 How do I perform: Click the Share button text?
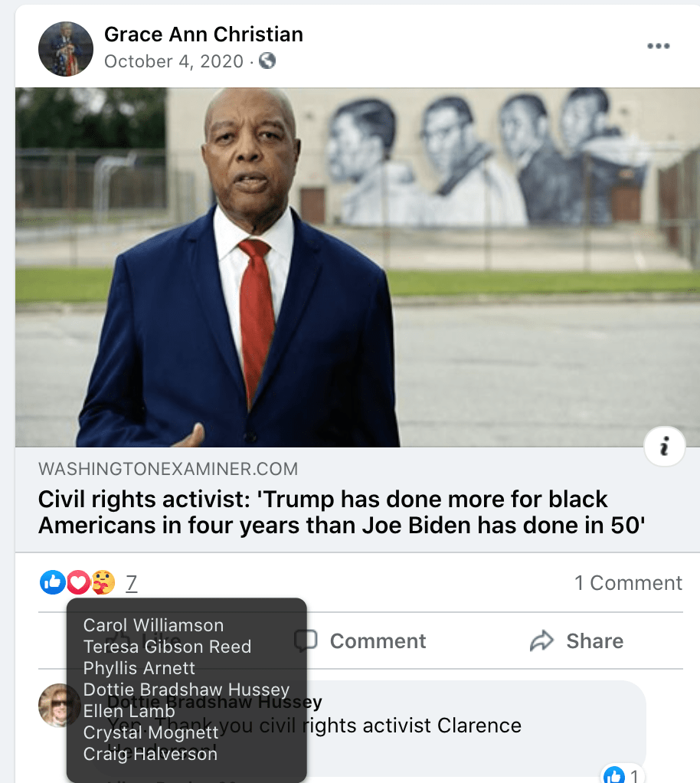594,640
